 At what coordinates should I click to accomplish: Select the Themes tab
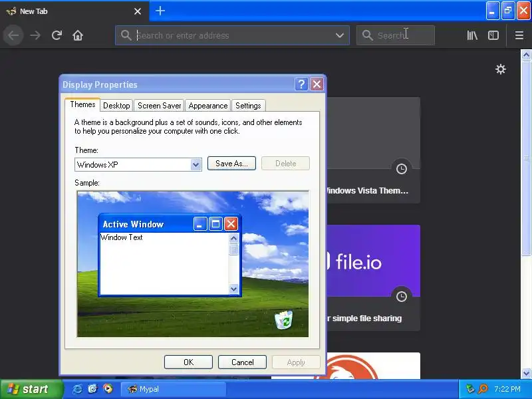[x=82, y=104]
